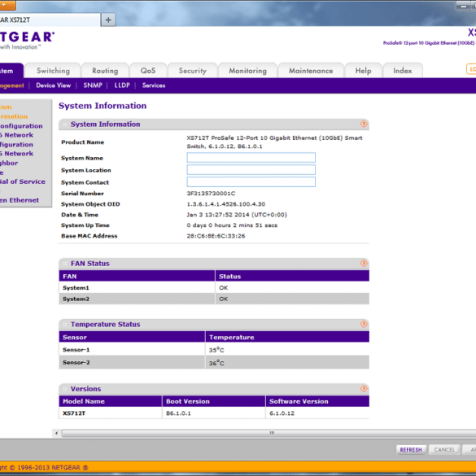Click the horizontal scrollbar left arrow
The image size is (476, 476).
pyautogui.click(x=56, y=433)
